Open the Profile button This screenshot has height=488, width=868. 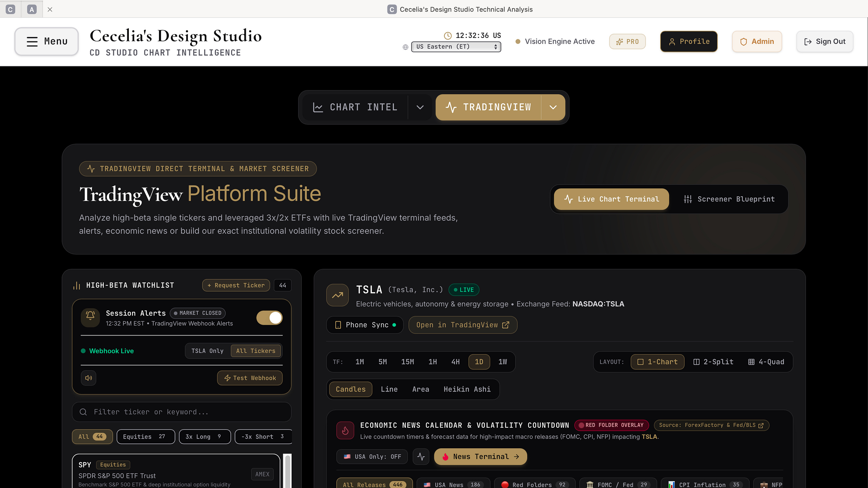click(x=689, y=41)
